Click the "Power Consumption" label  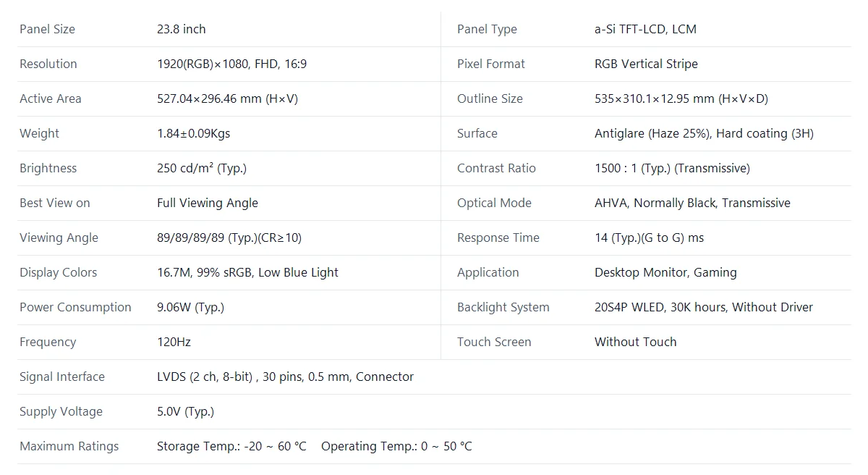pos(75,307)
